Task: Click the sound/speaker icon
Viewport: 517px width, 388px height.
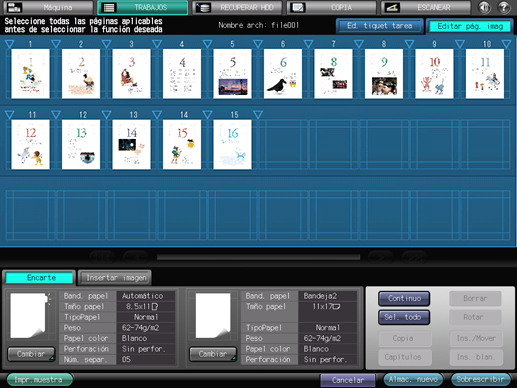Action: [x=484, y=7]
